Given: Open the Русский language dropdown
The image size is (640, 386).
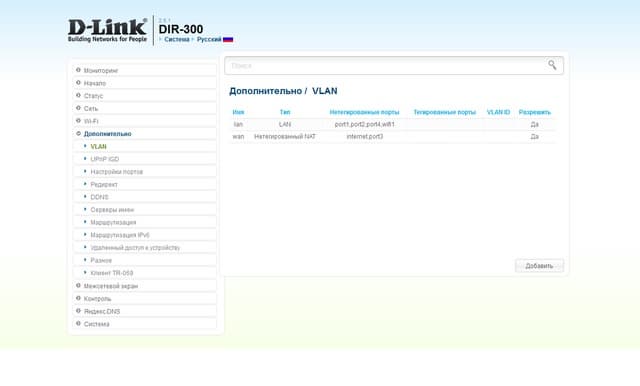Looking at the screenshot, I should tap(209, 40).
